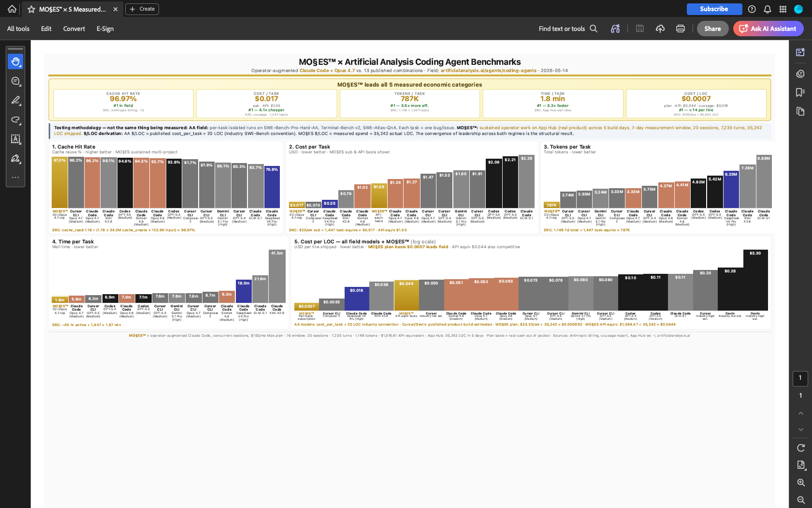Click the Subscribe button
The height and width of the screenshot is (508, 812).
click(714, 9)
